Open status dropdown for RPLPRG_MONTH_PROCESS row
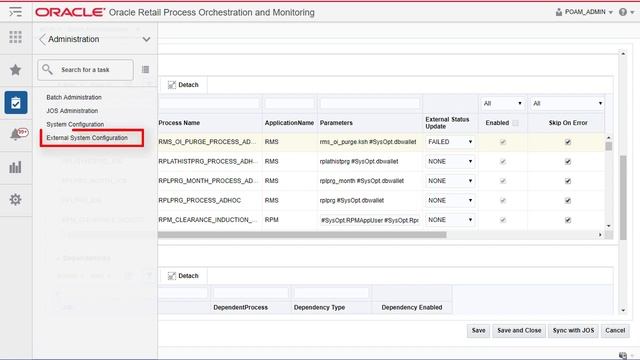Image resolution: width=640 pixels, height=360 pixels. pos(450,181)
